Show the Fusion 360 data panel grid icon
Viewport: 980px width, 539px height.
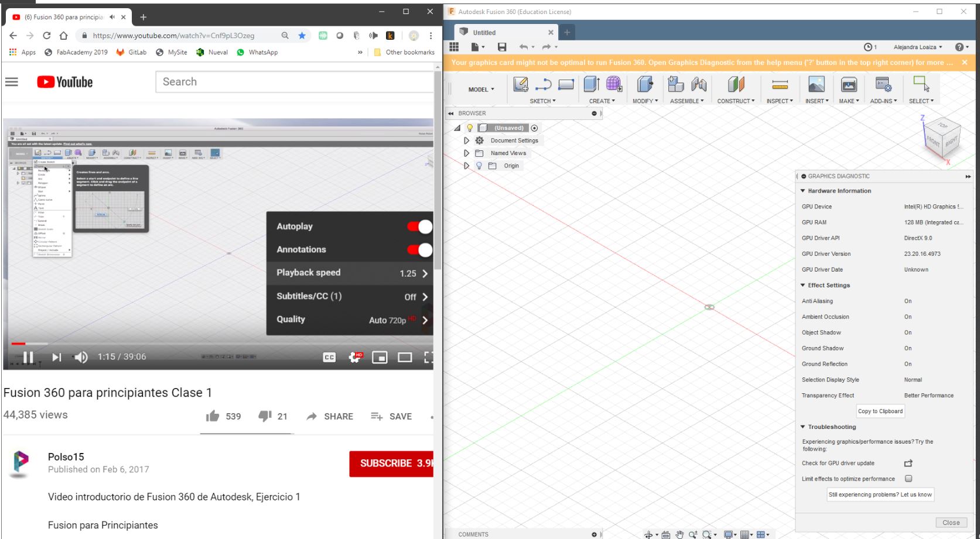(x=454, y=47)
